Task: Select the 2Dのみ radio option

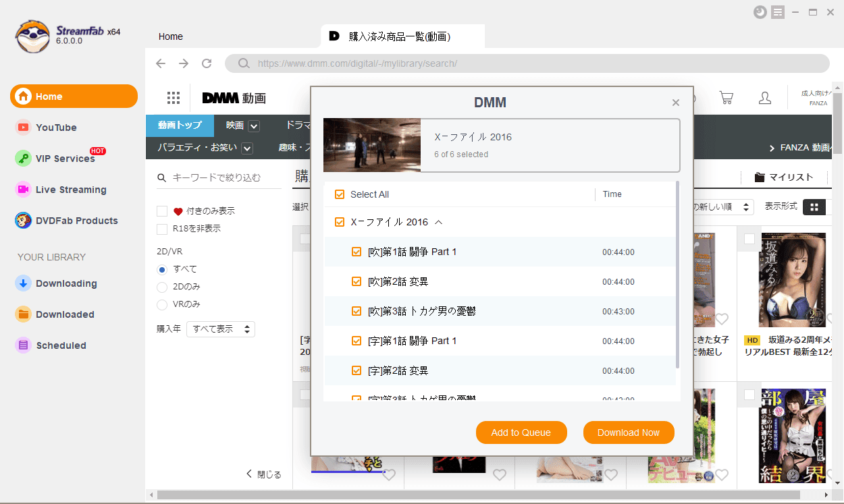Action: coord(162,287)
